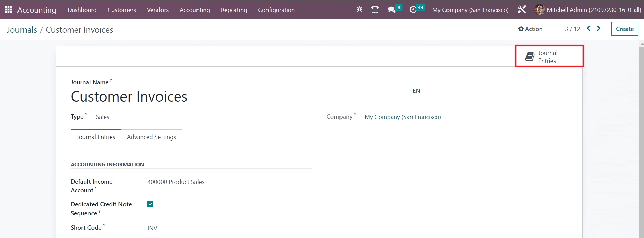
Task: Open the conversations chat bubble icon
Action: pyautogui.click(x=392, y=10)
